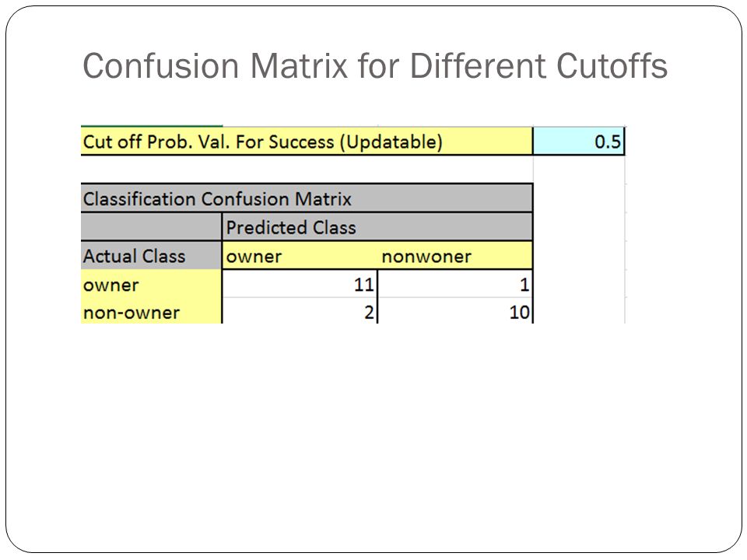
Task: Click the word 'Cutoffs' in the title
Action: pyautogui.click(x=612, y=65)
